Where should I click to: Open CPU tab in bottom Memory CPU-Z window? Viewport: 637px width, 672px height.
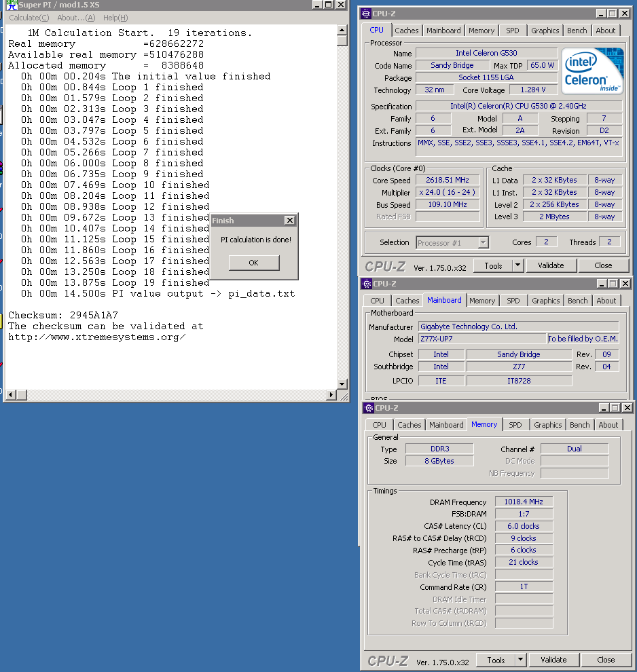(x=379, y=425)
